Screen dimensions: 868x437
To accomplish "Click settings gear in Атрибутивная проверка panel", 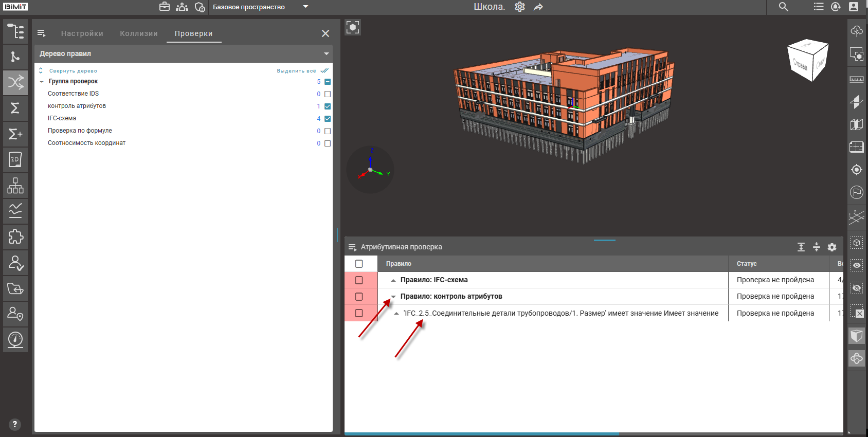I will coord(832,247).
